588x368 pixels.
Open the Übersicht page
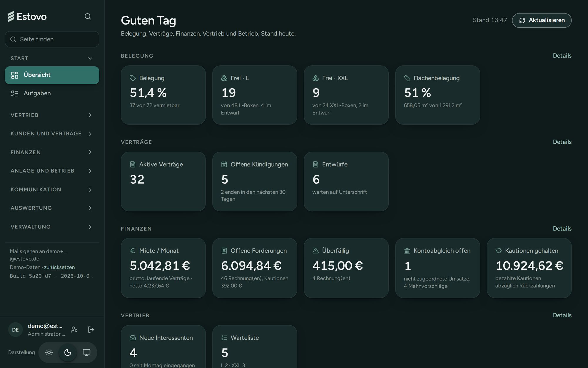coord(52,75)
